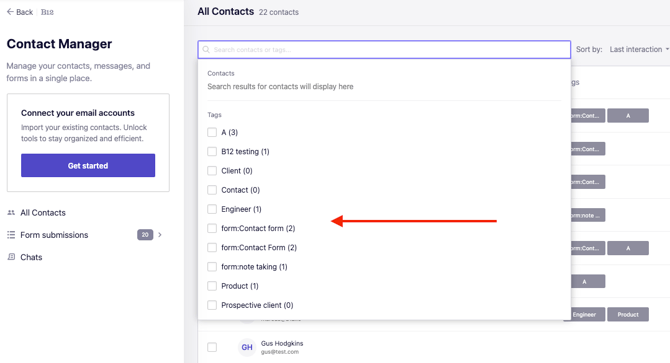
Task: Toggle the Gus Hodgkins row checkbox
Action: (212, 347)
